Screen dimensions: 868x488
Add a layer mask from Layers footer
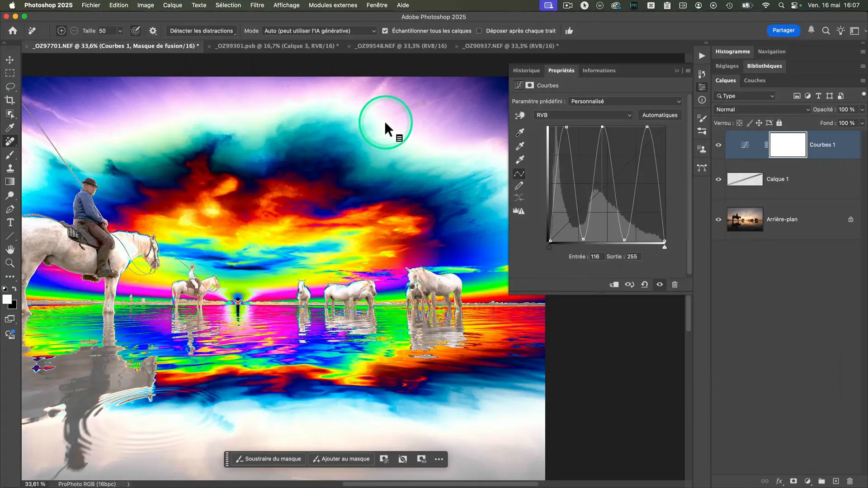point(793,481)
